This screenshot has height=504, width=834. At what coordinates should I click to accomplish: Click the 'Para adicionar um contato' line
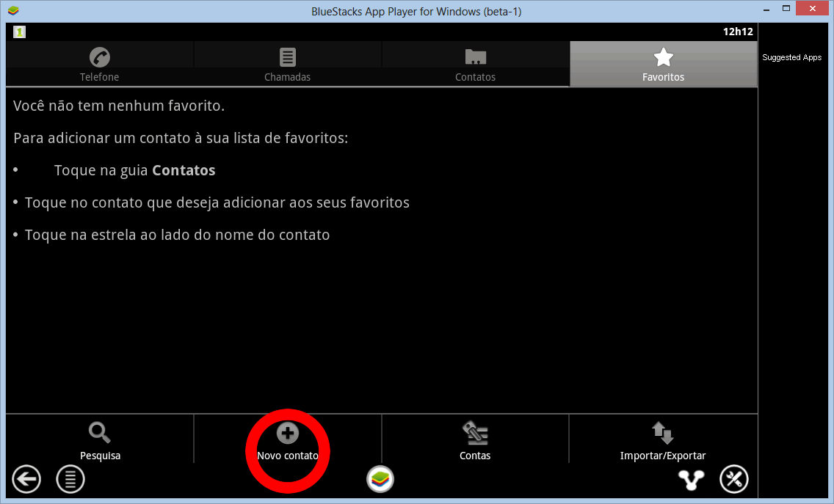click(x=181, y=138)
